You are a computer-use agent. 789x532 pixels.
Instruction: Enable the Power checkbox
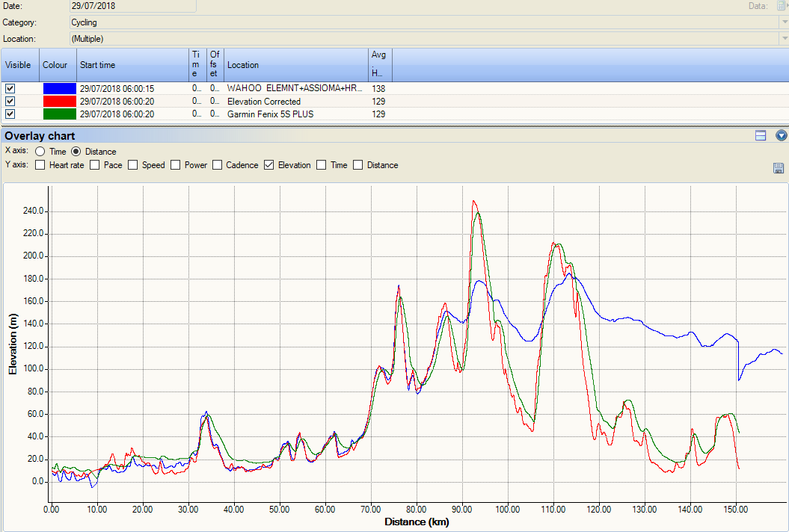pos(176,165)
